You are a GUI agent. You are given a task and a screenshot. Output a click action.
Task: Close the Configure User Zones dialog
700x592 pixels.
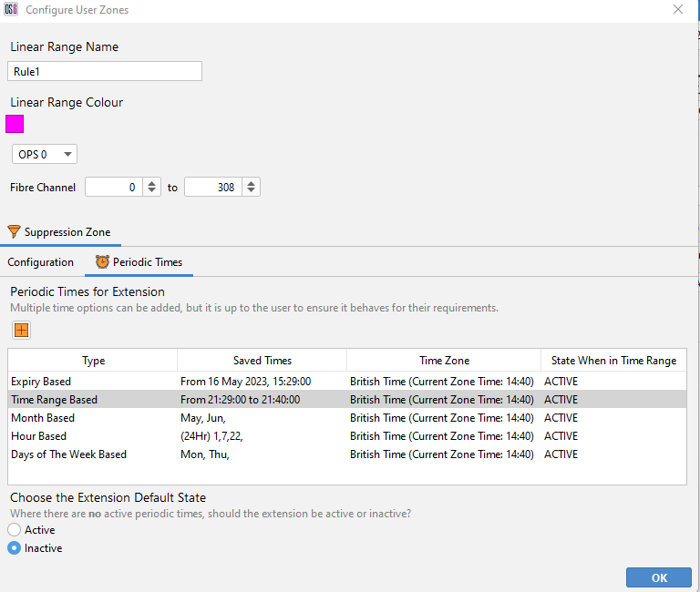[x=677, y=10]
